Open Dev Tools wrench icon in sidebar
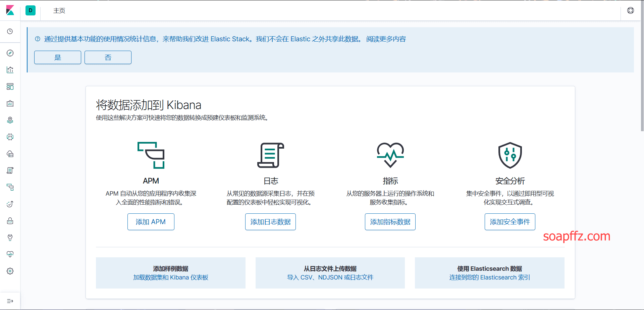Viewport: 644px width, 310px height. click(10, 238)
